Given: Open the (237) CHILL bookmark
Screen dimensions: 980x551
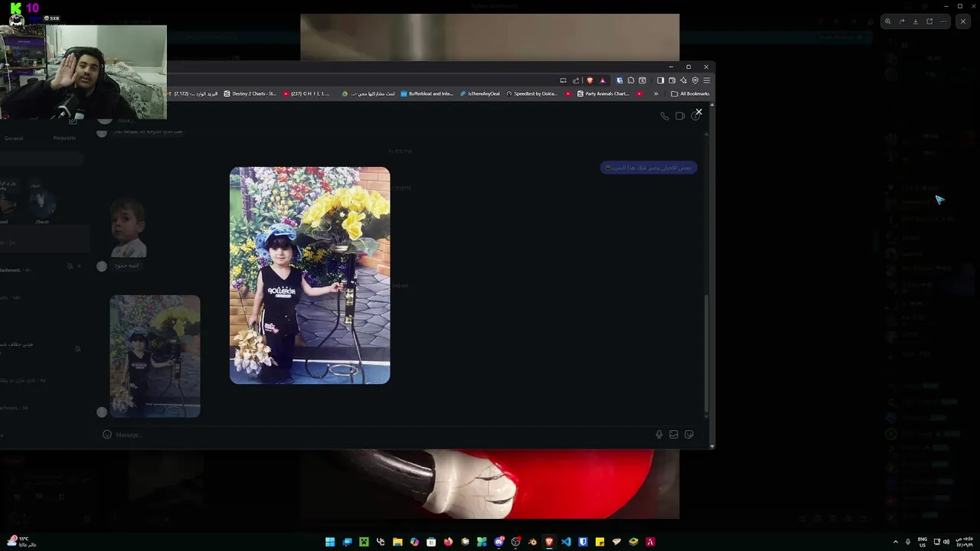Looking at the screenshot, I should coord(306,93).
